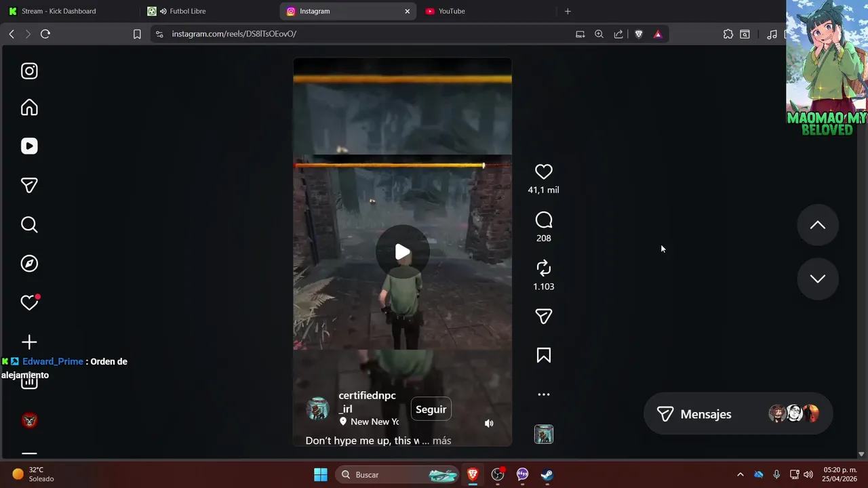Click the certifiednpc_irl avatar picture
This screenshot has width=868, height=488.
(317, 409)
